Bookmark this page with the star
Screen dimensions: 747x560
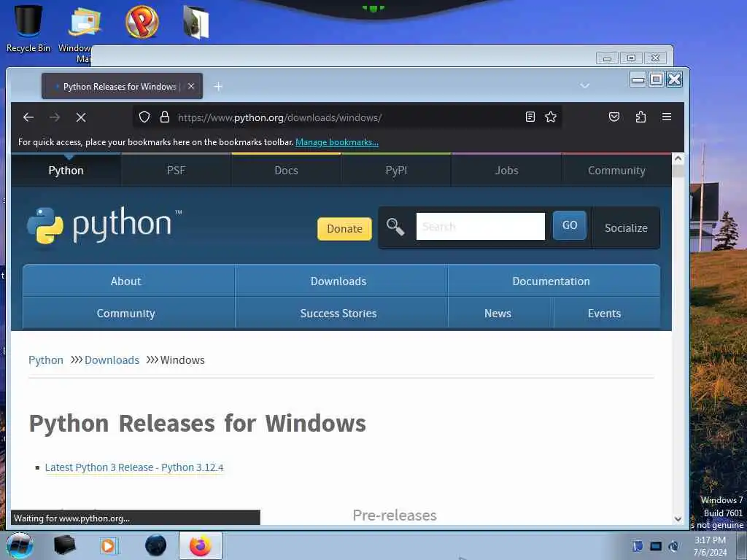point(551,117)
